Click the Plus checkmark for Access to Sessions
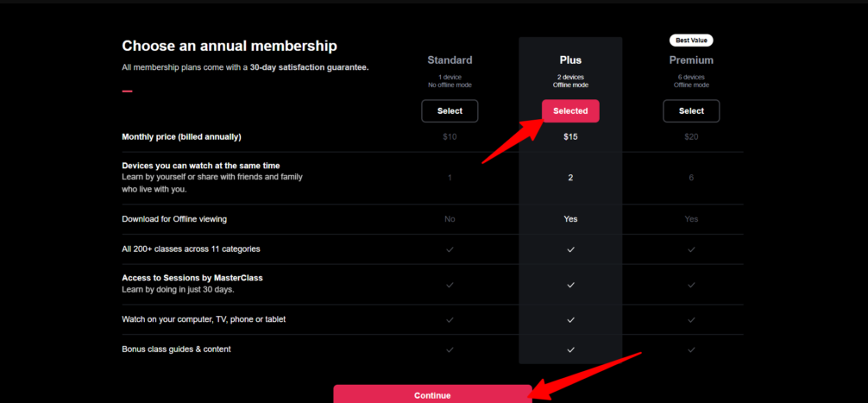The height and width of the screenshot is (403, 868). point(570,284)
